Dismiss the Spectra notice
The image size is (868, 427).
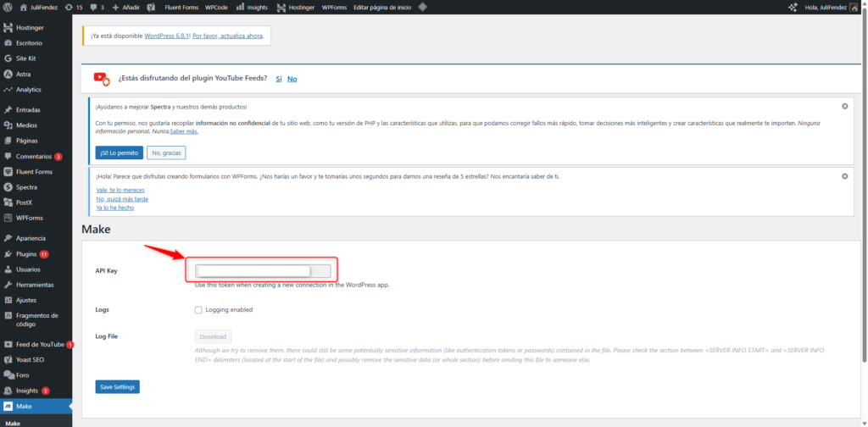point(845,106)
